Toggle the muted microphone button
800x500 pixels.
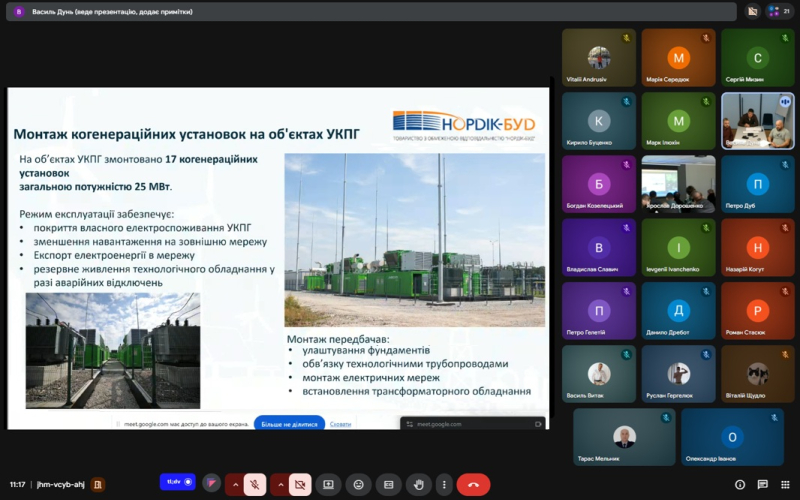coord(255,485)
